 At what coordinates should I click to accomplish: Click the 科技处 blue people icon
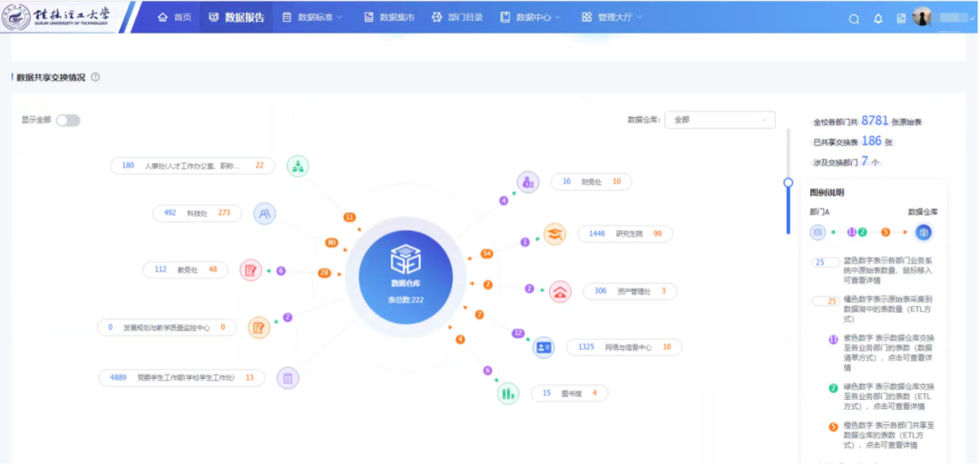[264, 214]
